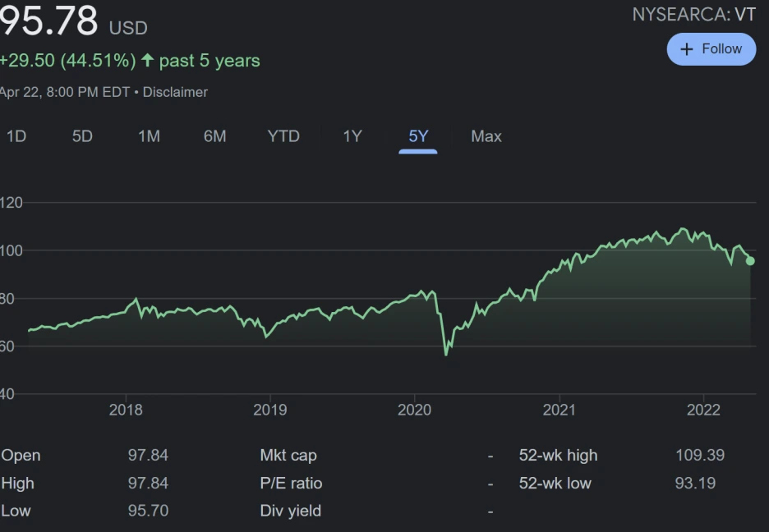Click the green up arrow indicator
Viewport: 769px width, 532px height.
coord(148,61)
